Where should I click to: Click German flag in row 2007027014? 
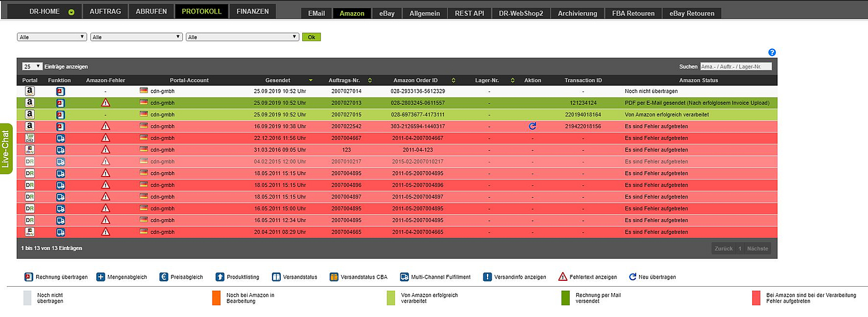click(144, 91)
